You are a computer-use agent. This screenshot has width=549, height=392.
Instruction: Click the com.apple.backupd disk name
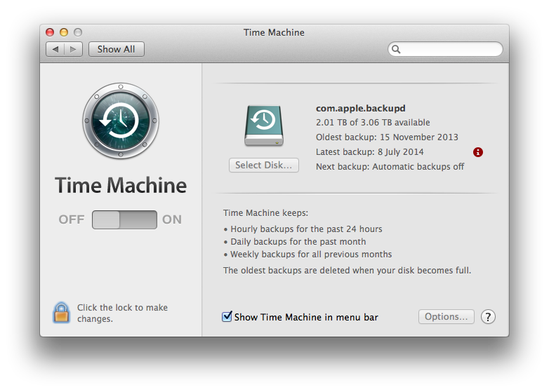[x=361, y=109]
